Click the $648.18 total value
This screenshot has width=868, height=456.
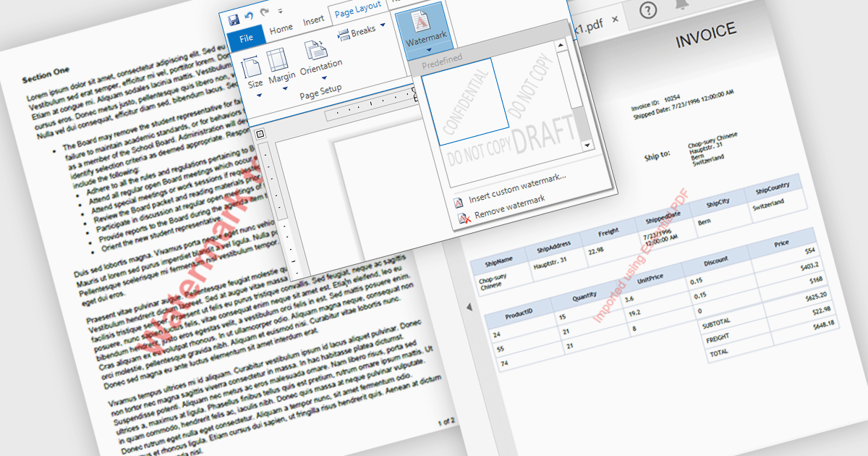point(823,325)
